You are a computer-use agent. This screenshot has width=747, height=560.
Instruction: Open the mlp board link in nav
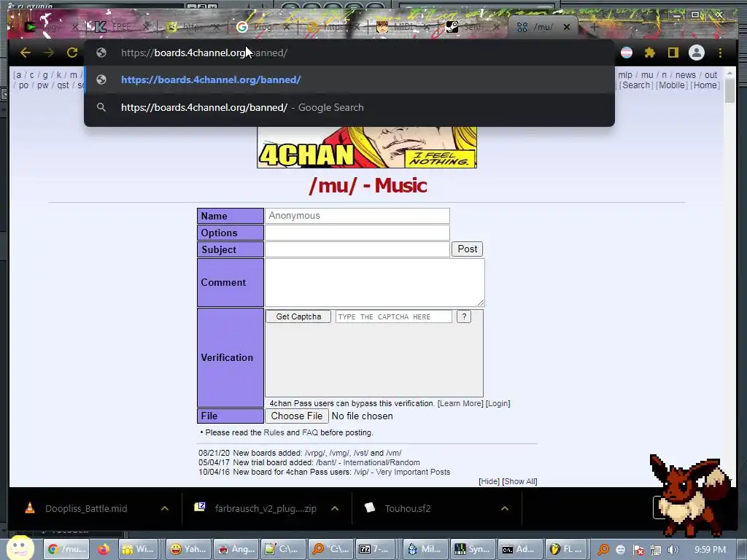click(625, 75)
